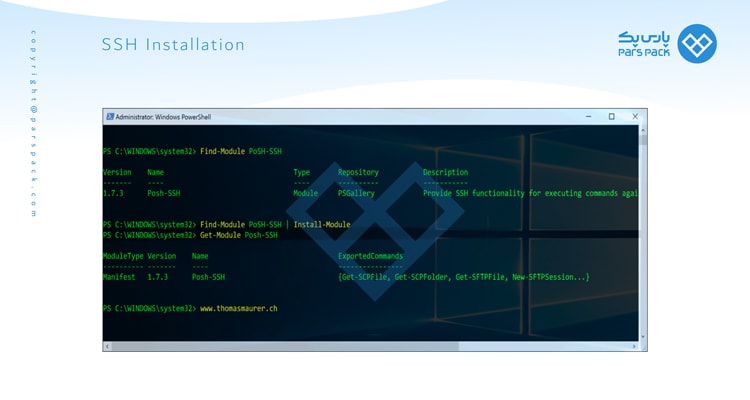Click the 'Type' column header
Viewport: 750px width, 400px height.
point(301,172)
